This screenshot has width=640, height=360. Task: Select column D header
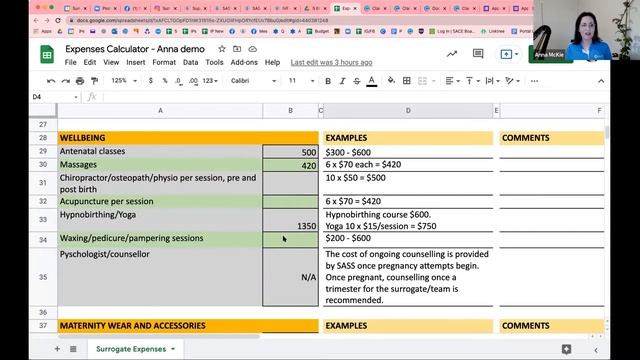click(408, 111)
